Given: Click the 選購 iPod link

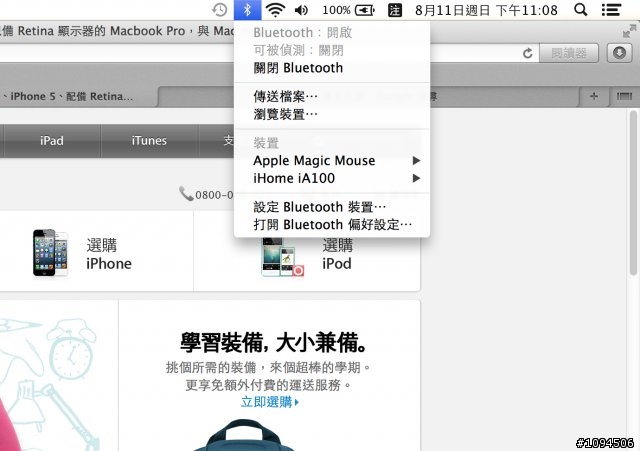Looking at the screenshot, I should tap(337, 254).
